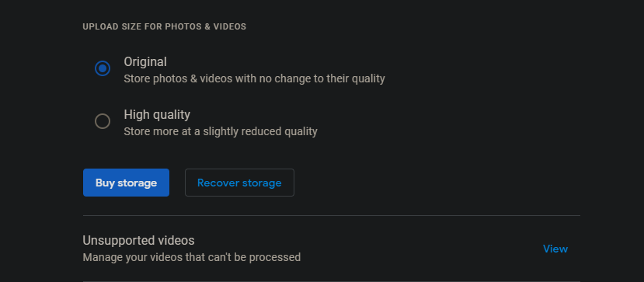Open the View link for unsupported videos
Screen dimensions: 644x282
point(555,249)
